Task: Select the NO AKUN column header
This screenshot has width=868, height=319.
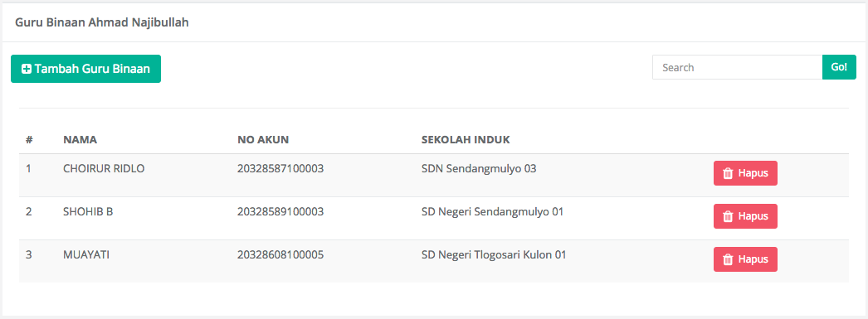Action: 263,140
